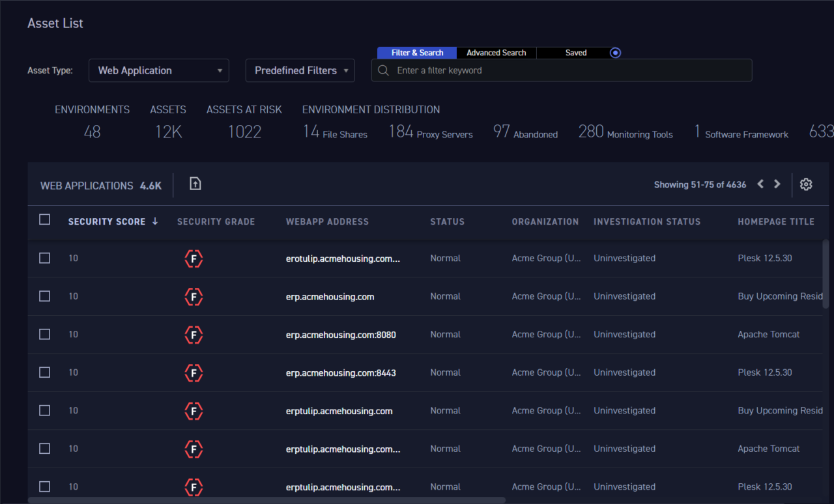Check the select-all checkbox in table header
The width and height of the screenshot is (834, 504).
pyautogui.click(x=44, y=219)
